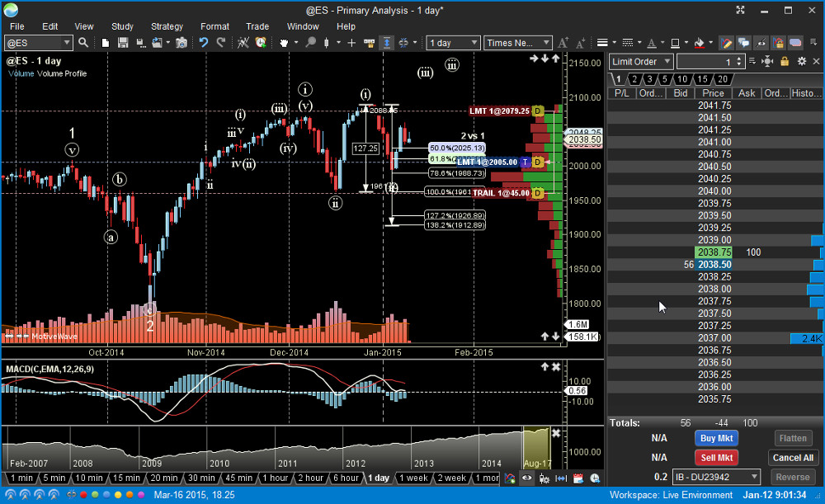The image size is (825, 504).
Task: Open the toolbar overflow menu icon
Action: click(813, 42)
